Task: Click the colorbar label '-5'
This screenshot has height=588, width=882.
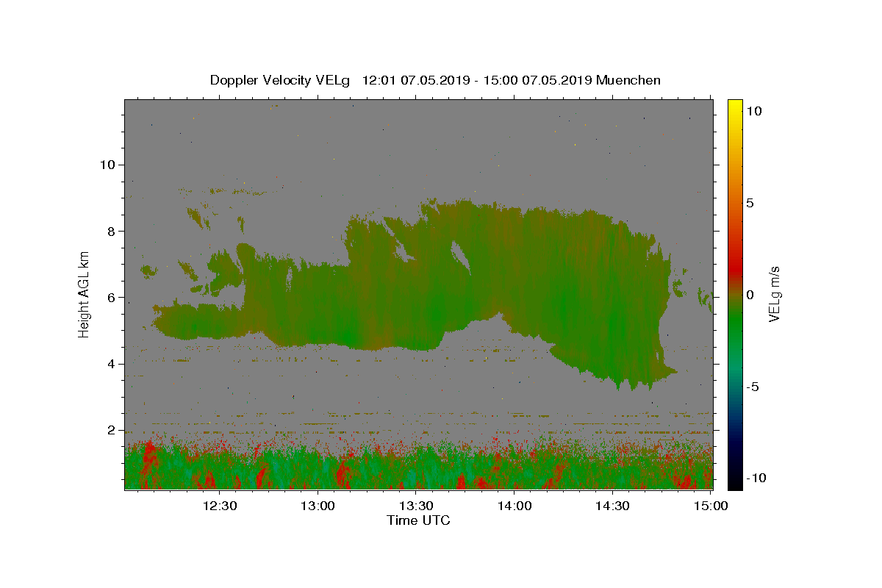Action: coord(753,387)
